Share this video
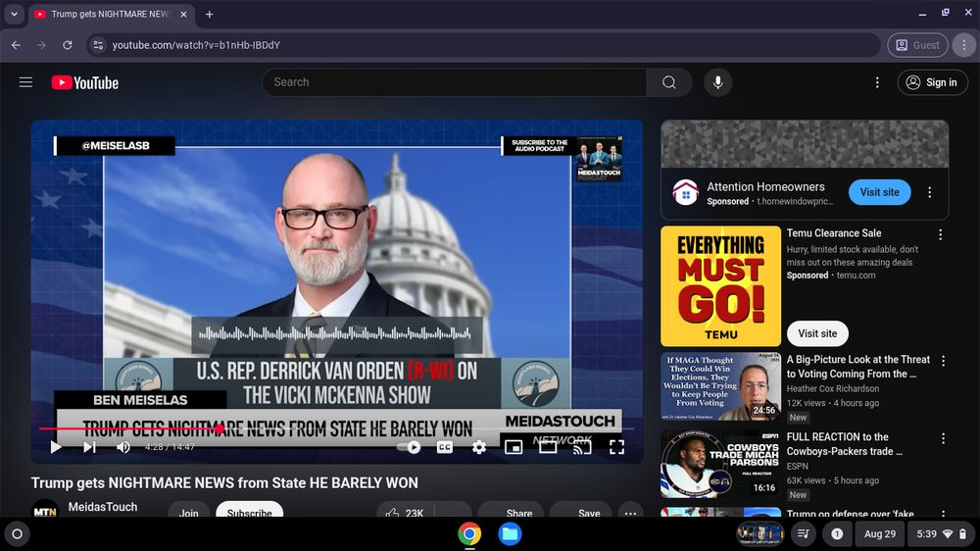980x551 pixels. pyautogui.click(x=511, y=510)
